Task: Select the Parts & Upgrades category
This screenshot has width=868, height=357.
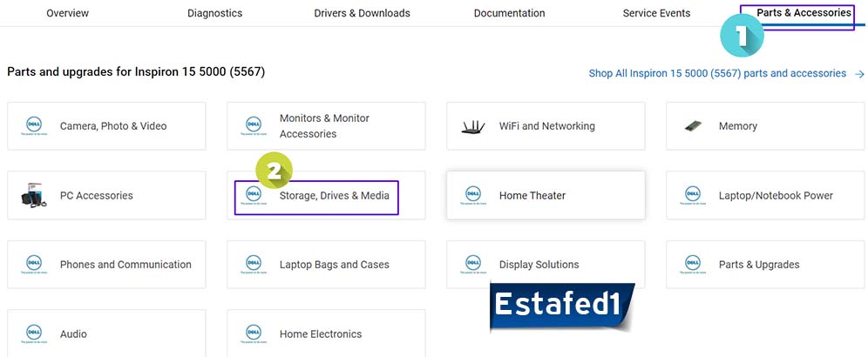Action: click(x=765, y=265)
